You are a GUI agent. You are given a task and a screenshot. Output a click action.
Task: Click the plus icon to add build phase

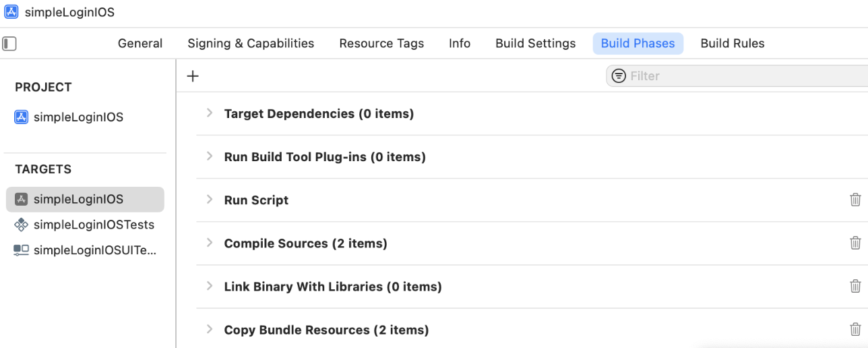(x=193, y=76)
